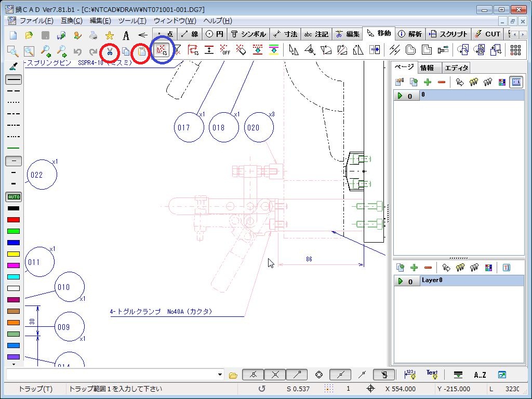This screenshot has width=532, height=399.
Task: Click the S 0.537 scale value
Action: pyautogui.click(x=298, y=389)
